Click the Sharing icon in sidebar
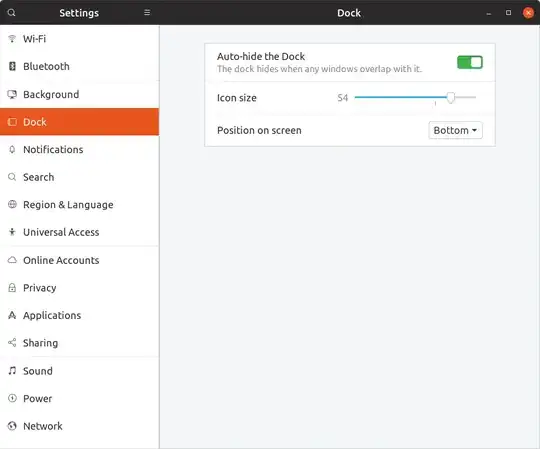 [x=12, y=343]
